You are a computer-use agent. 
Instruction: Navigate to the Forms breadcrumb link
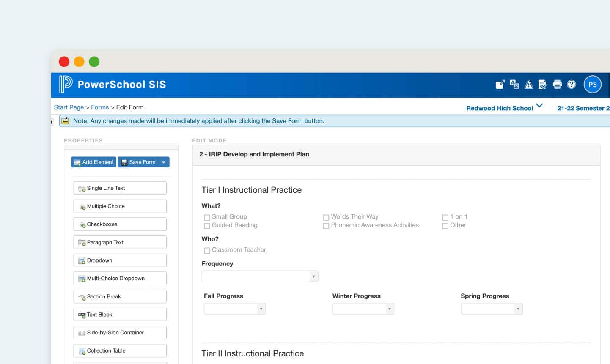pos(100,107)
